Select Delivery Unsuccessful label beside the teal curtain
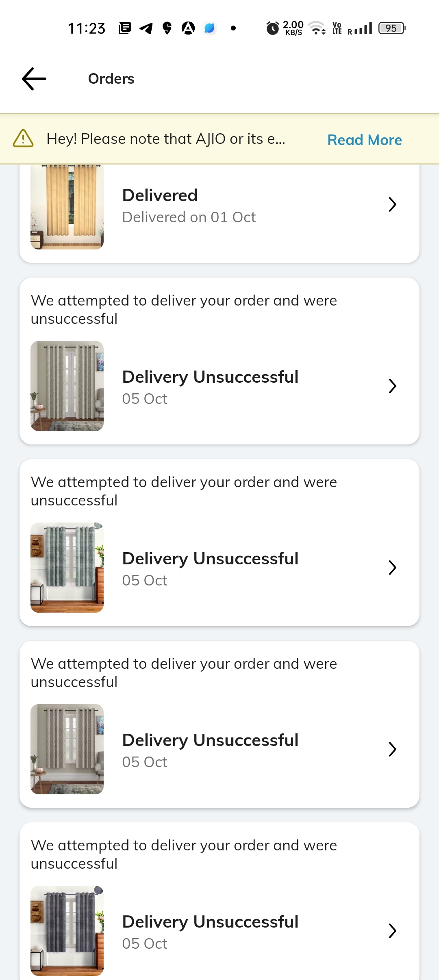439x980 pixels. click(210, 559)
